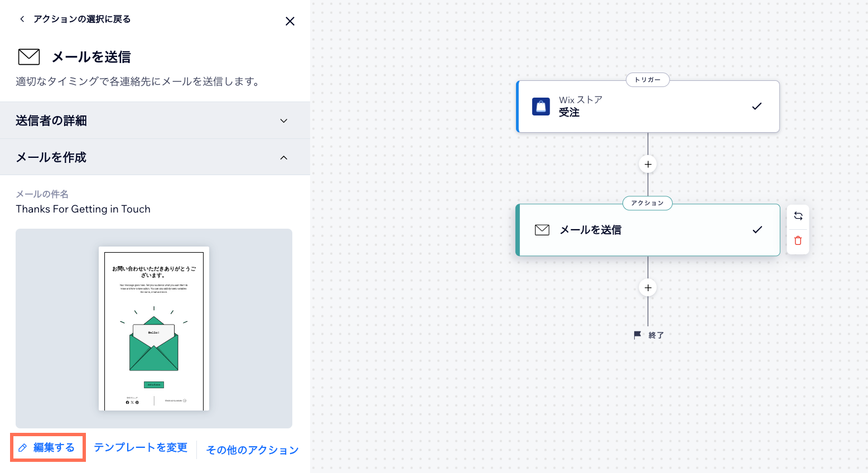Expand the 送信者の詳細 section
This screenshot has width=868, height=473.
(283, 120)
